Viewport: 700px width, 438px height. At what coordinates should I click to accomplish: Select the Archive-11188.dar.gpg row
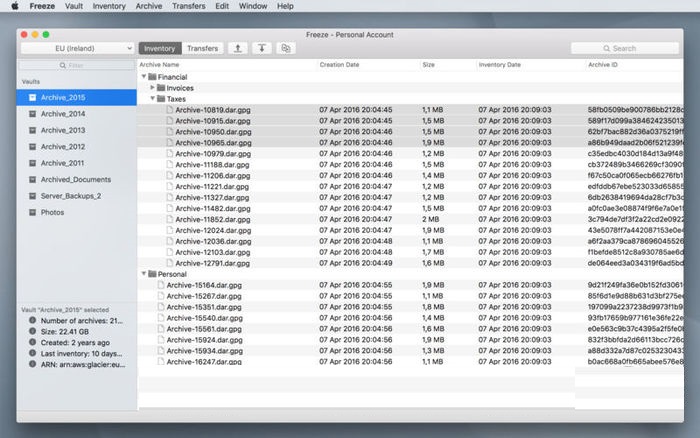(410, 164)
